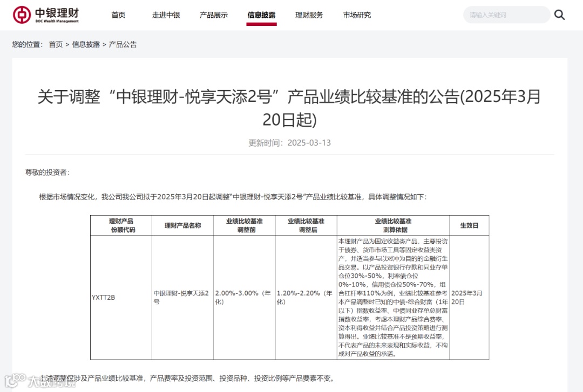Image resolution: width=583 pixels, height=392 pixels.
Task: Open the 市场研究 menu item
Action: point(357,15)
